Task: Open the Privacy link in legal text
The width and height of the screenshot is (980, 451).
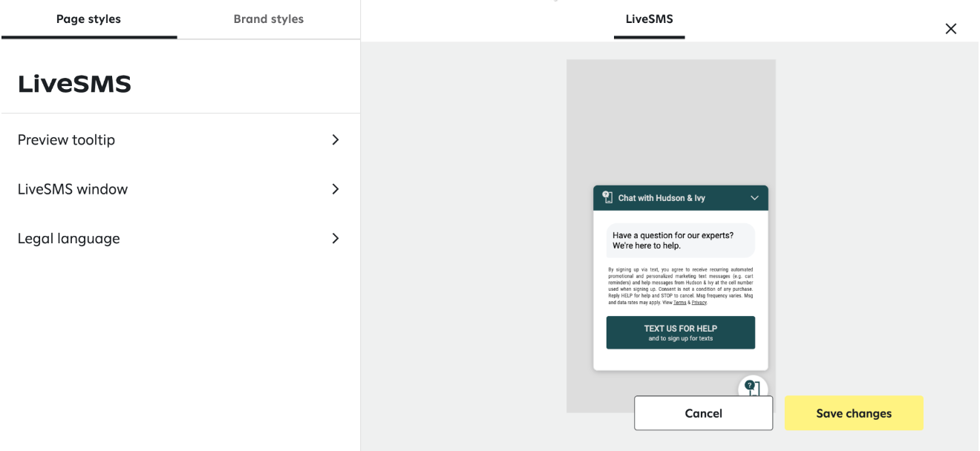Action: (699, 303)
